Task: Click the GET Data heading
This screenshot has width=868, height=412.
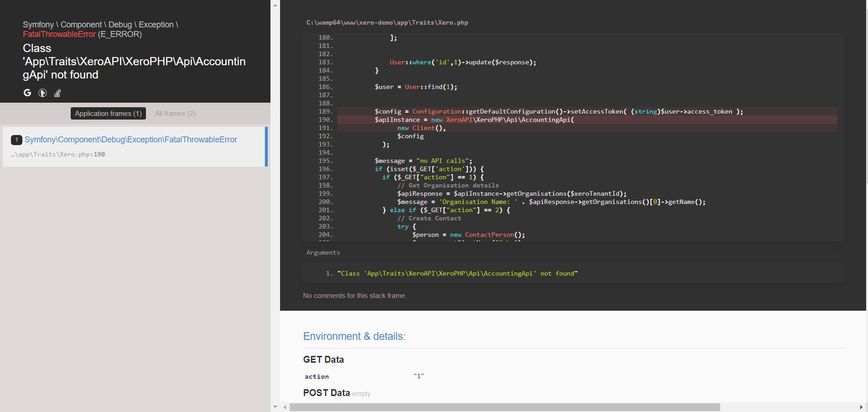Action: 323,360
